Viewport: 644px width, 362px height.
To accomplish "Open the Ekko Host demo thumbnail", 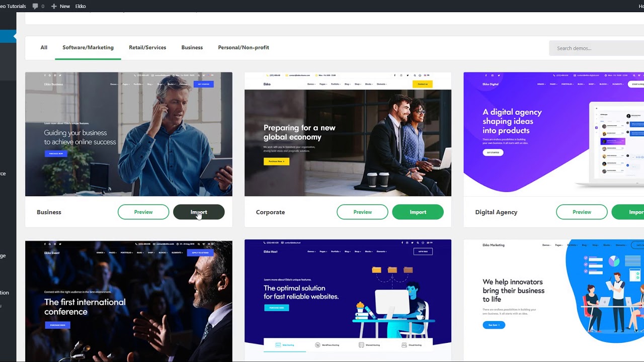I will point(348,301).
